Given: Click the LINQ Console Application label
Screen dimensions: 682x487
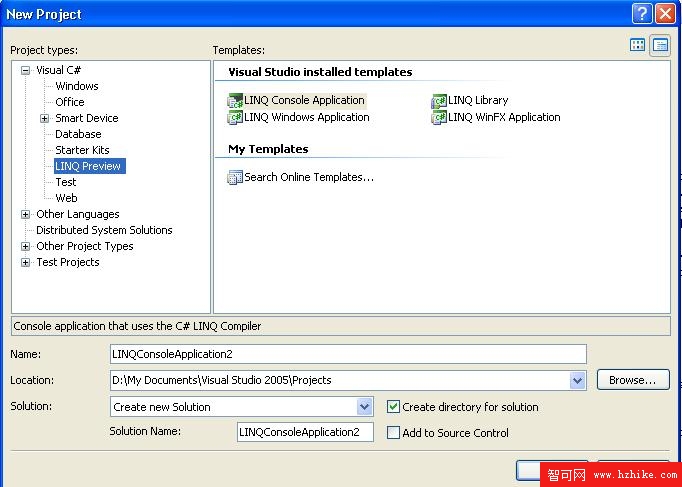Looking at the screenshot, I should [x=304, y=100].
